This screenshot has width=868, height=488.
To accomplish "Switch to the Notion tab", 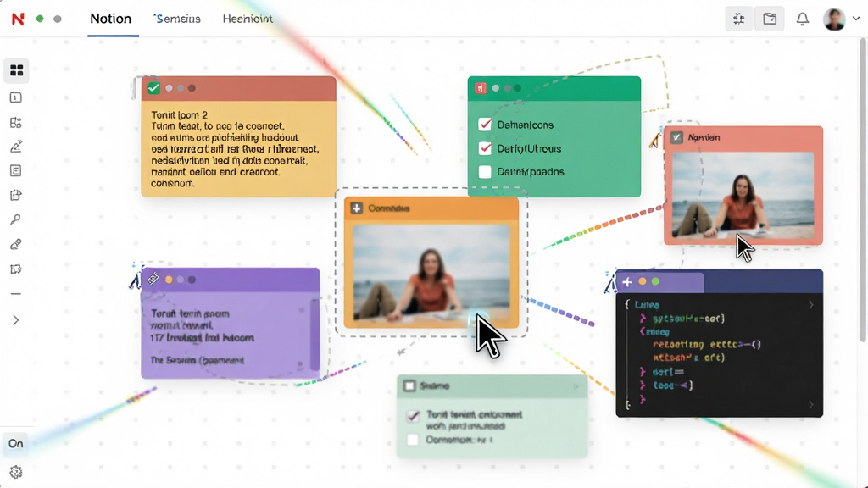I will (x=111, y=19).
